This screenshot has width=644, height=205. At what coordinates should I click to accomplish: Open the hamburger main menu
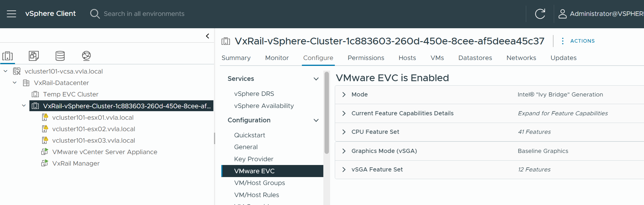(11, 14)
